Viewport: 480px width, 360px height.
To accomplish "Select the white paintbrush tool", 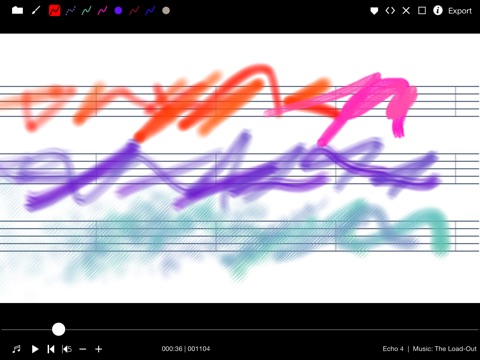I will pos(36,11).
